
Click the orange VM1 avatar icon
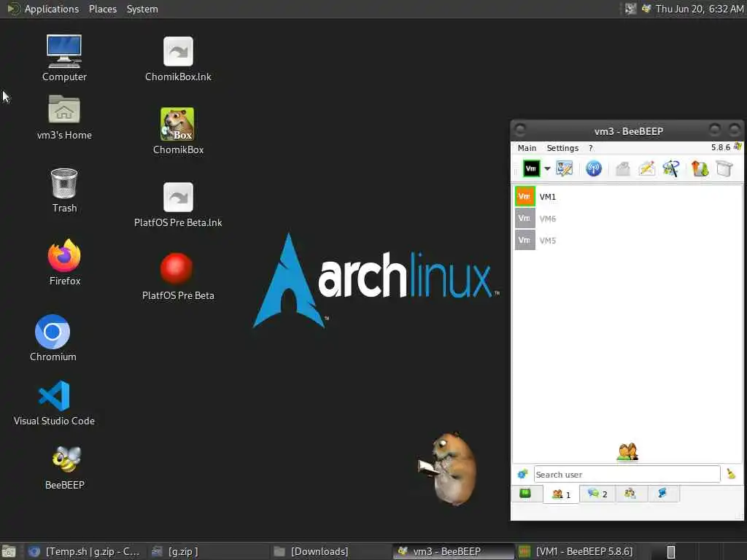pyautogui.click(x=525, y=197)
